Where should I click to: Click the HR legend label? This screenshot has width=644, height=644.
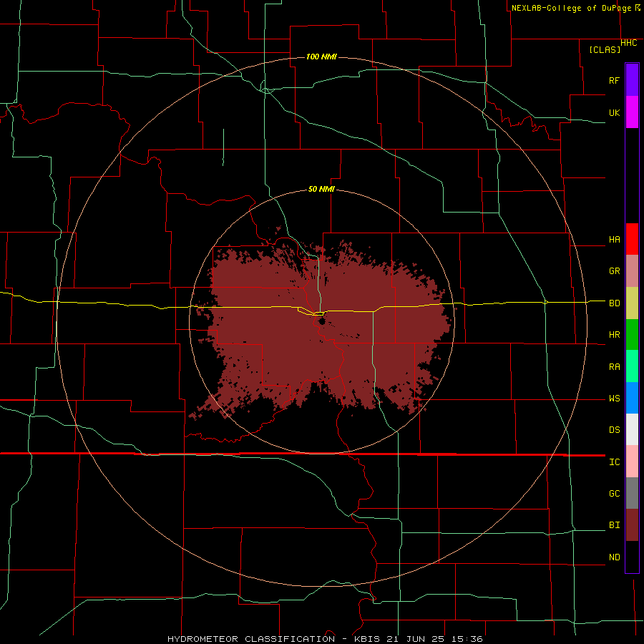[614, 335]
